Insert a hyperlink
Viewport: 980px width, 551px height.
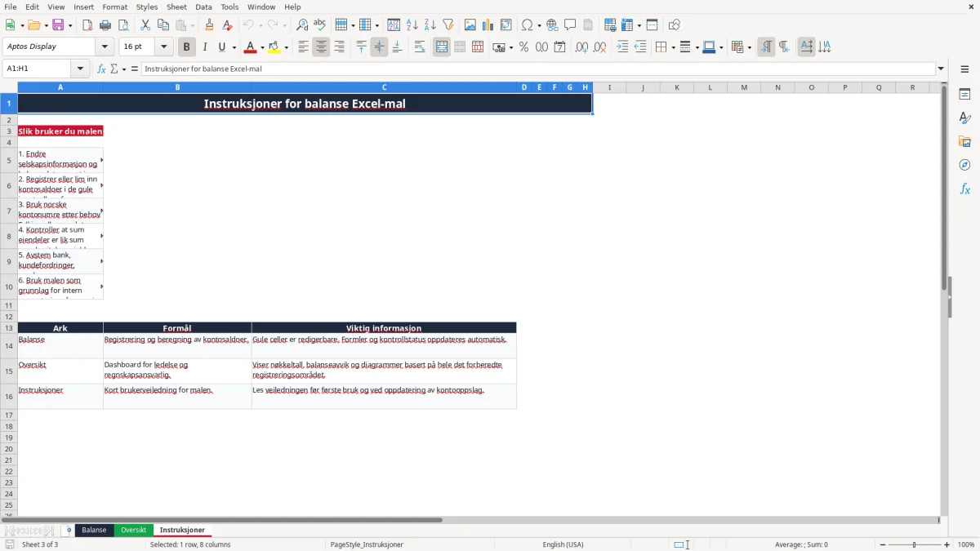point(552,25)
